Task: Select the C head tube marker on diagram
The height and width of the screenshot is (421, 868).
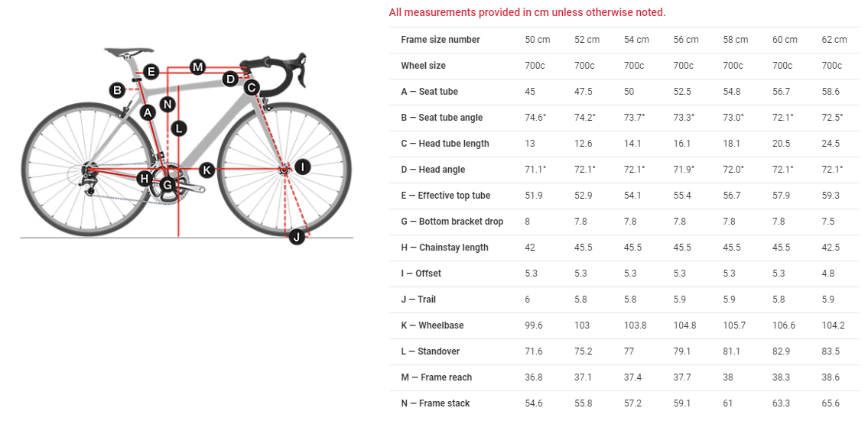Action: pos(252,88)
